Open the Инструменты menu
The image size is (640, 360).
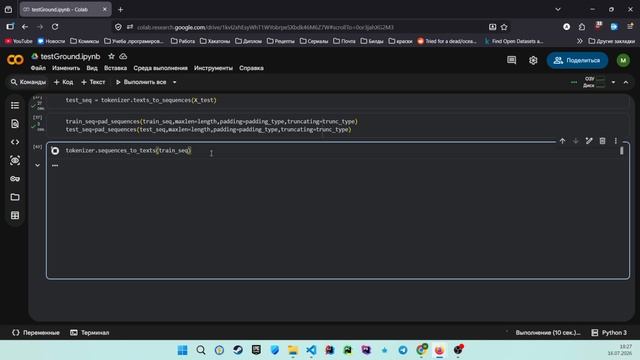(213, 68)
